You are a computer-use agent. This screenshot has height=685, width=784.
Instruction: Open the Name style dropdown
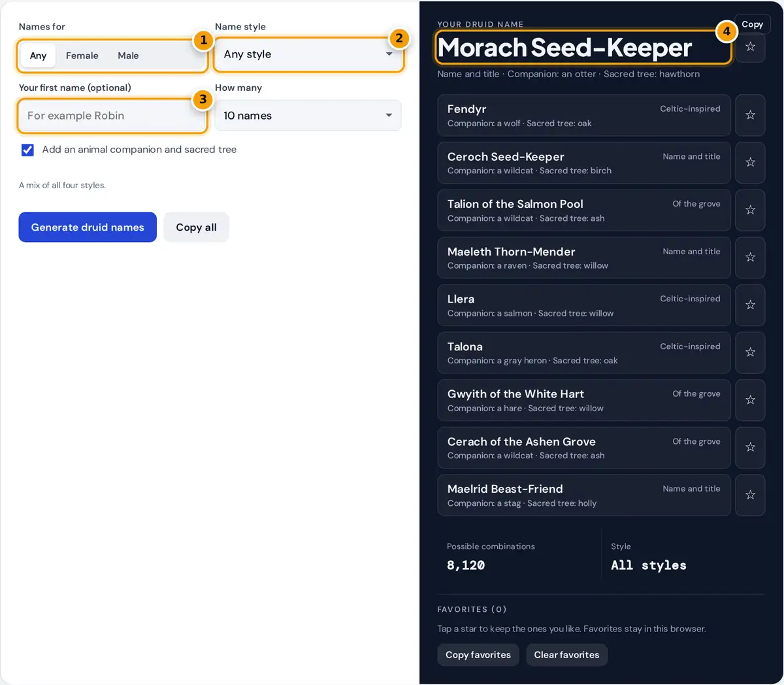308,54
